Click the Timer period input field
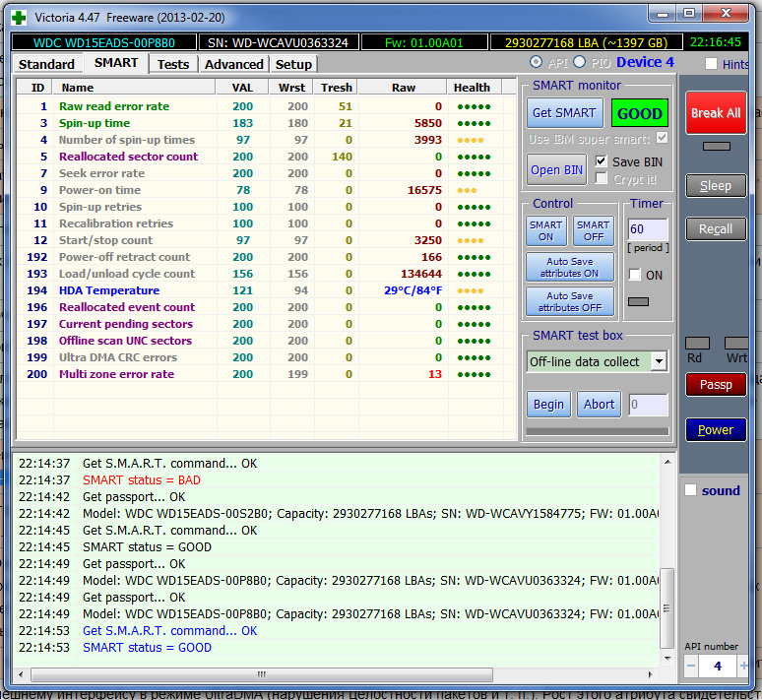 coord(647,230)
